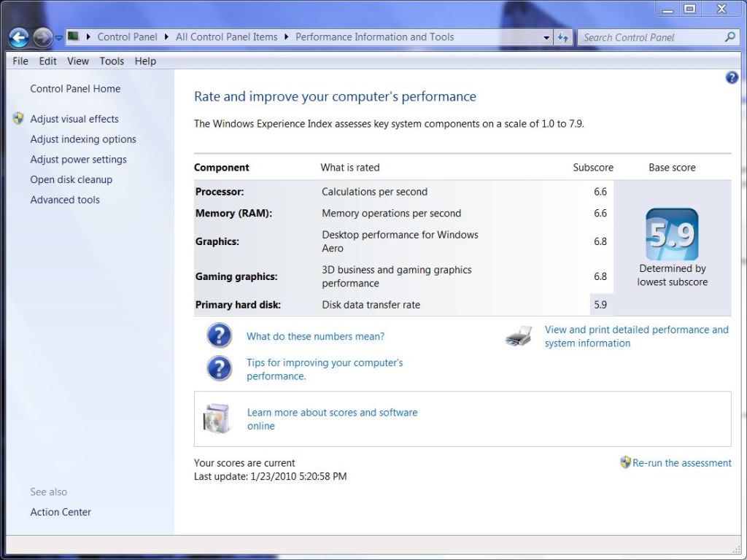Viewport: 747px width, 560px height.
Task: Click the blue Help question mark icon
Action: [x=732, y=77]
